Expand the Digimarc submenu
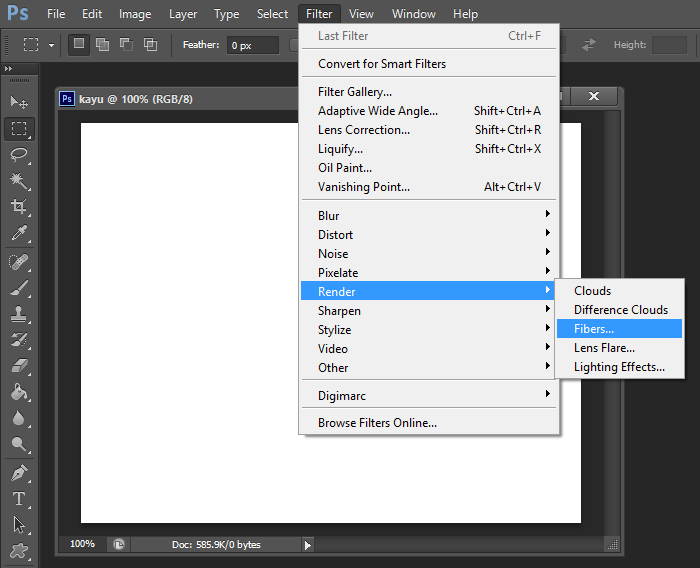The width and height of the screenshot is (700, 568). click(x=429, y=396)
